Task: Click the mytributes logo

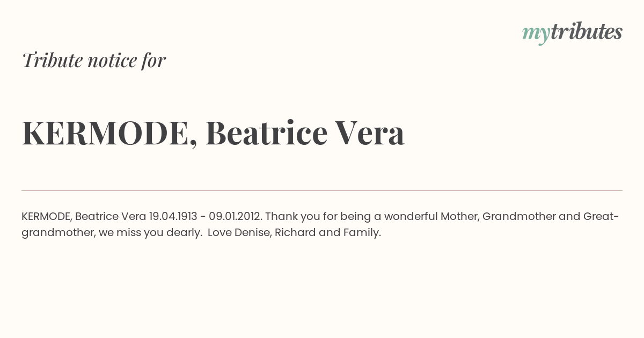Action: coord(572,32)
